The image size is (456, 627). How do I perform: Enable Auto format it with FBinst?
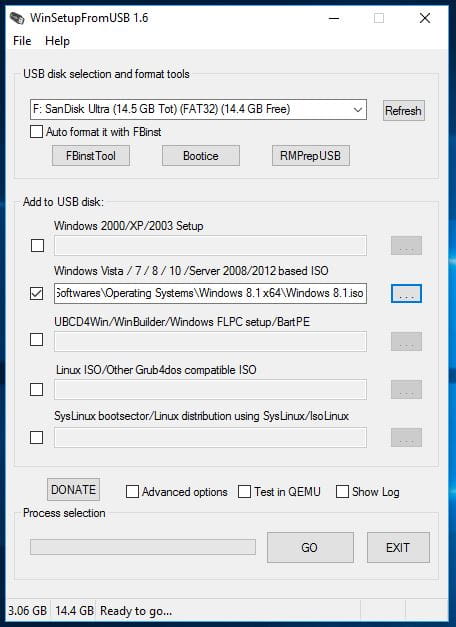[36, 132]
